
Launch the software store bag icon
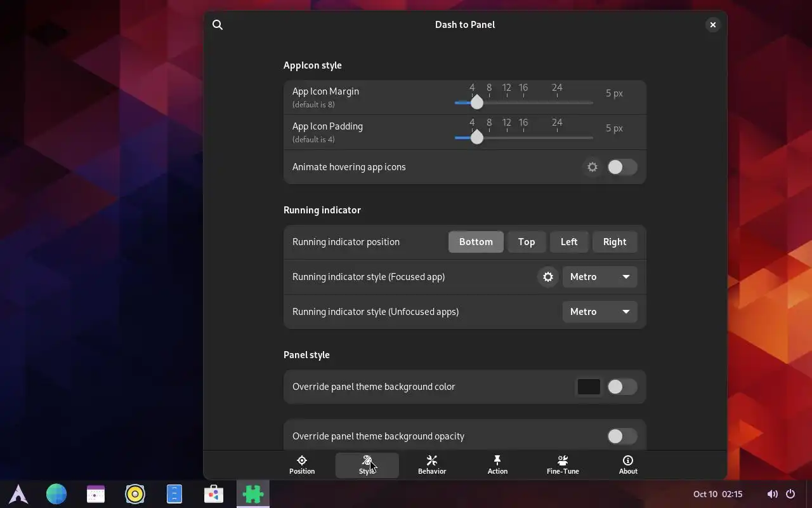tap(214, 494)
